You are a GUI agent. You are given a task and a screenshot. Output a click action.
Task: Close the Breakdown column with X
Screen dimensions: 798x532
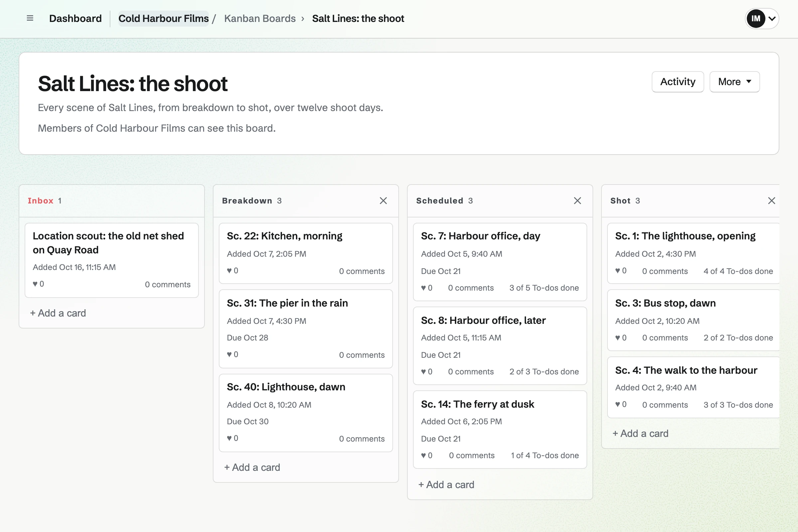pyautogui.click(x=383, y=200)
